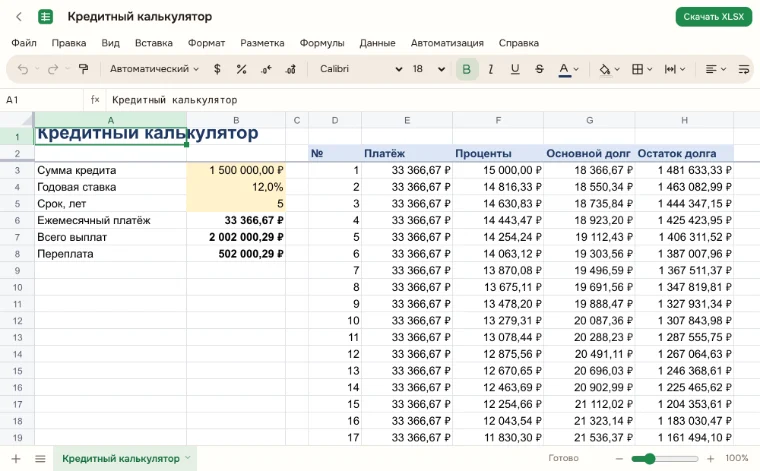Select the 12,0% rate cell
This screenshot has height=471, width=760.
coord(236,187)
